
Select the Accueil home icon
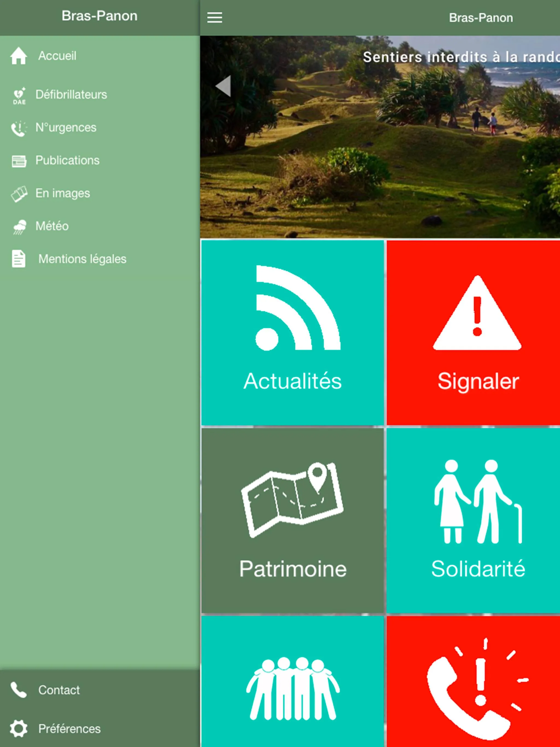click(18, 55)
